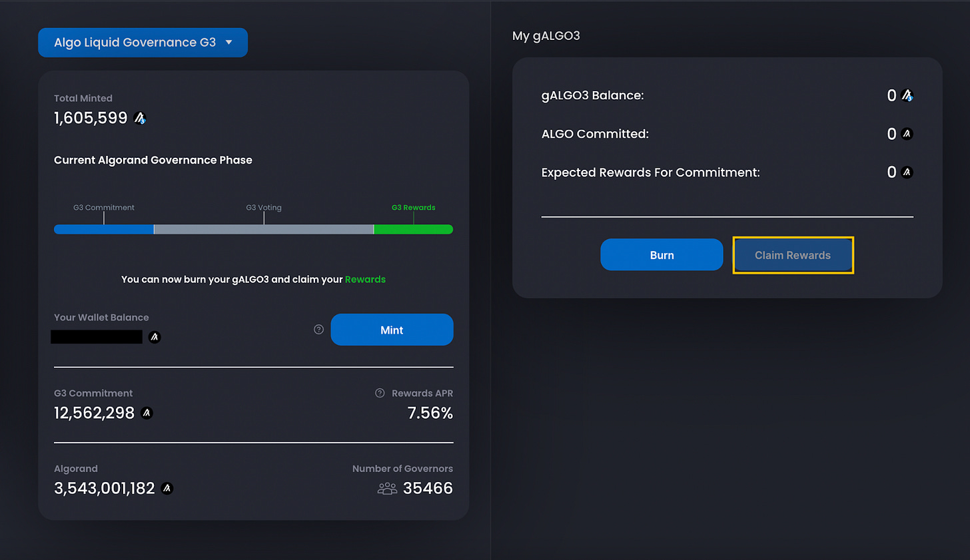Click the governors people icon
Viewport: 970px width, 560px height.
coord(387,489)
